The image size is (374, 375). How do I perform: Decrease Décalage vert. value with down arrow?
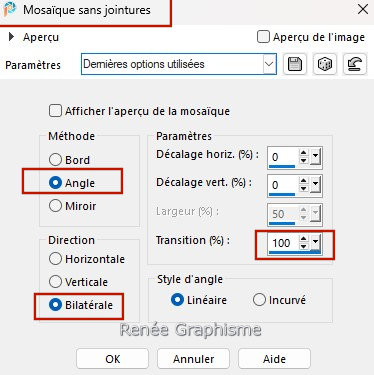(x=303, y=188)
